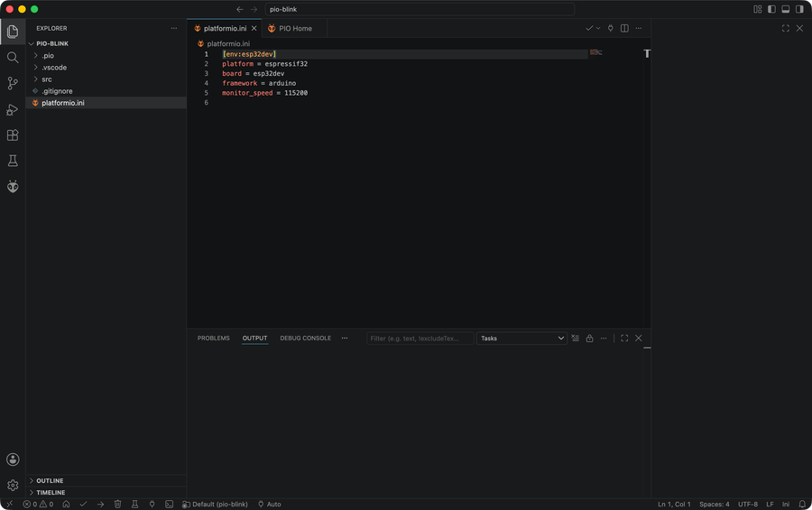Change file encoding UTF-8
This screenshot has height=510, width=812.
(748, 505)
